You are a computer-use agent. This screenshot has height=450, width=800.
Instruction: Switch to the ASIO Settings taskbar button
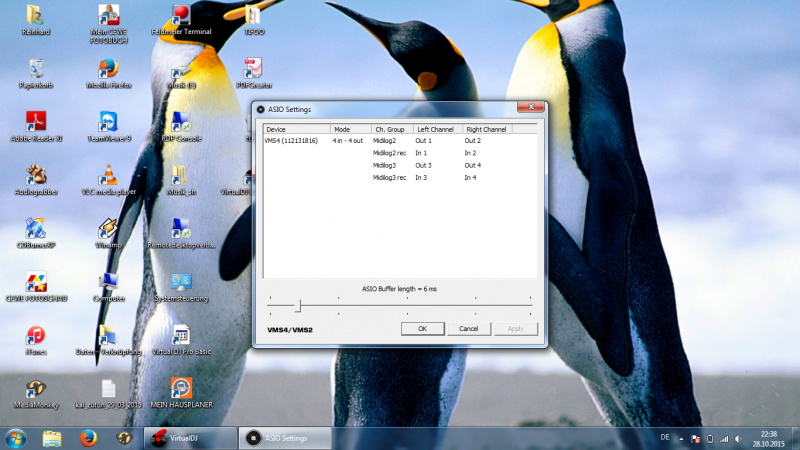[285, 438]
